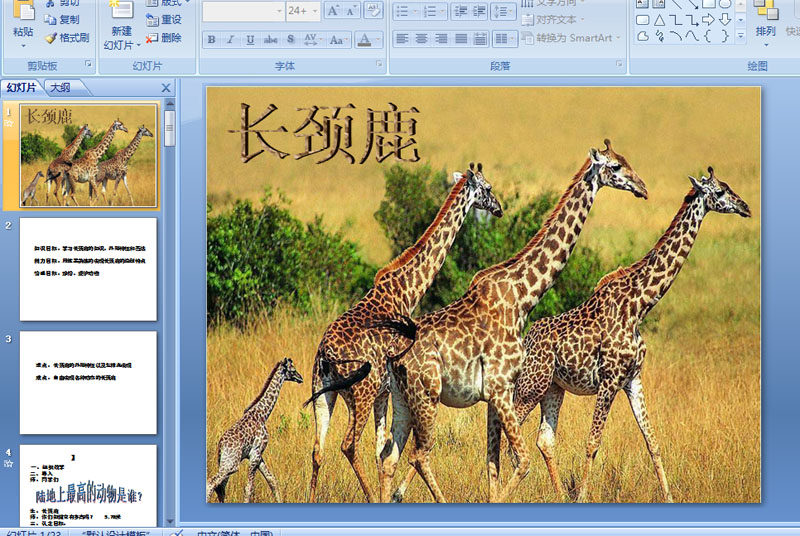Viewport: 800px width, 536px height.
Task: Click thumbnail pane scrollbar up arrow
Action: coord(170,104)
